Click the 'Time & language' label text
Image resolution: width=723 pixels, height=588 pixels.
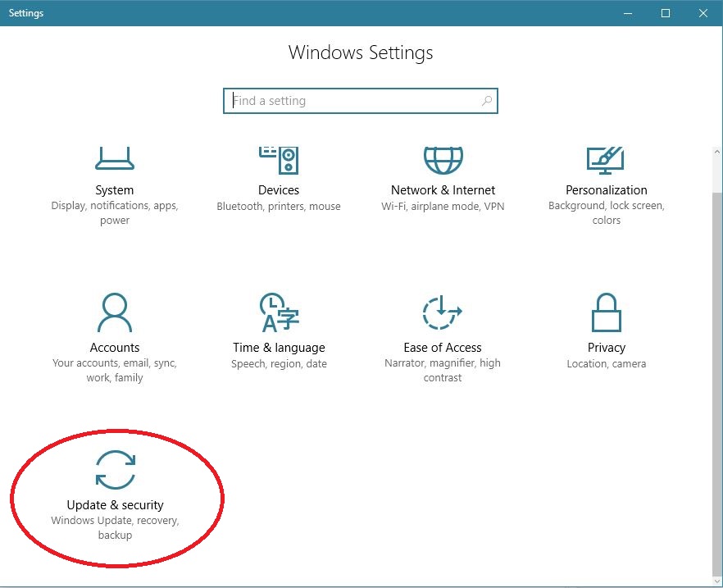[279, 347]
